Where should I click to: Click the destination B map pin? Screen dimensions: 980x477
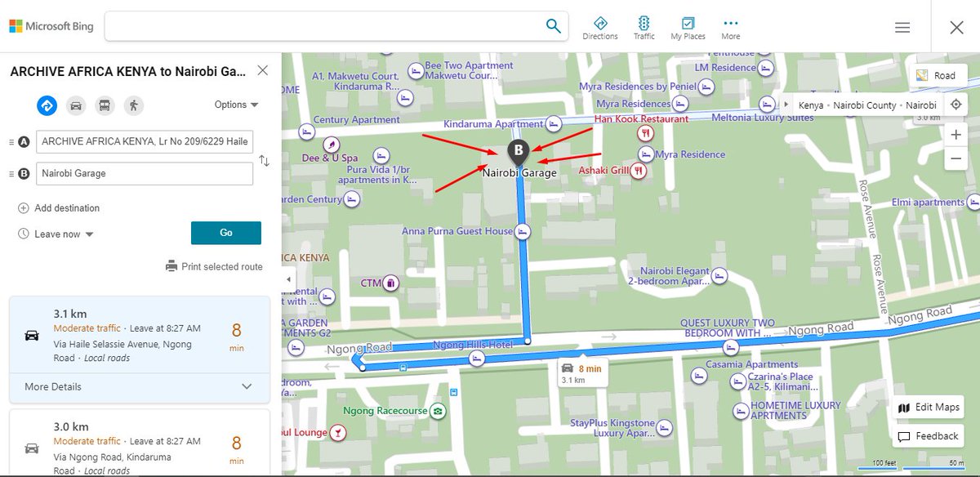[517, 153]
